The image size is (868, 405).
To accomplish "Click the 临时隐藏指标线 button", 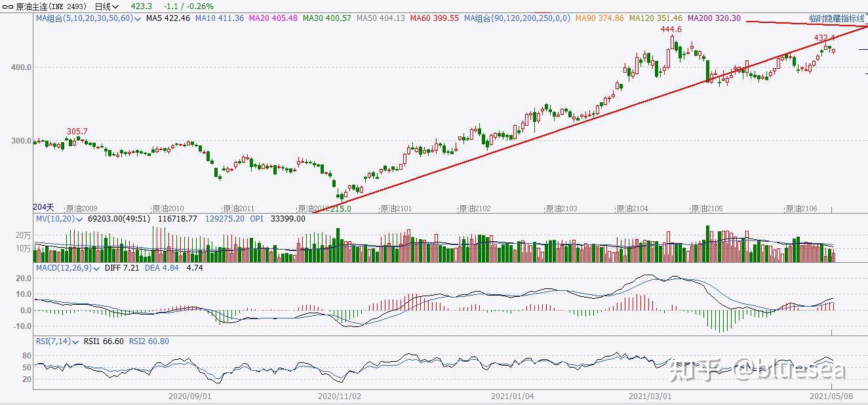I will point(837,20).
